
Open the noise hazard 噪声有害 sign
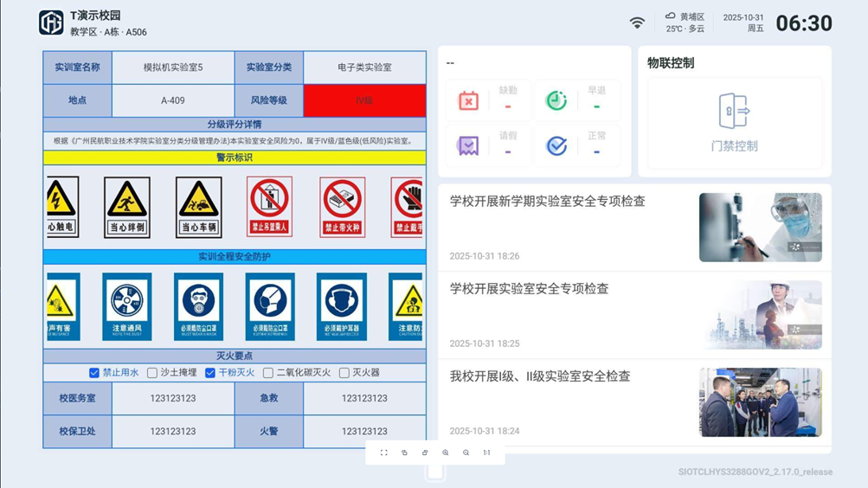tap(63, 306)
